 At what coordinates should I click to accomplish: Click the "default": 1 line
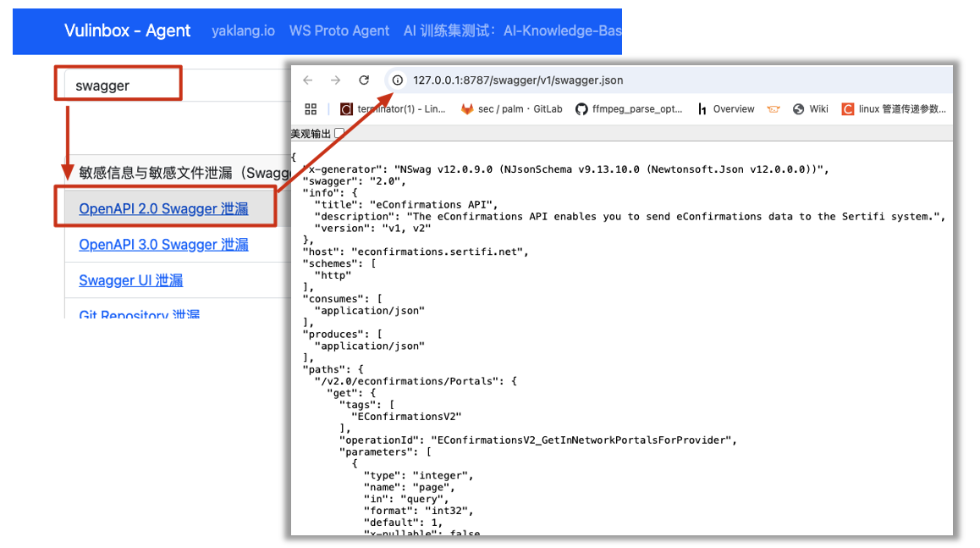point(403,523)
